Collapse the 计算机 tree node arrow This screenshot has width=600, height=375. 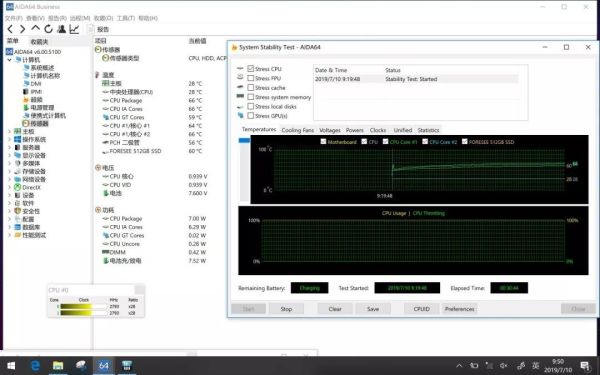click(x=9, y=60)
